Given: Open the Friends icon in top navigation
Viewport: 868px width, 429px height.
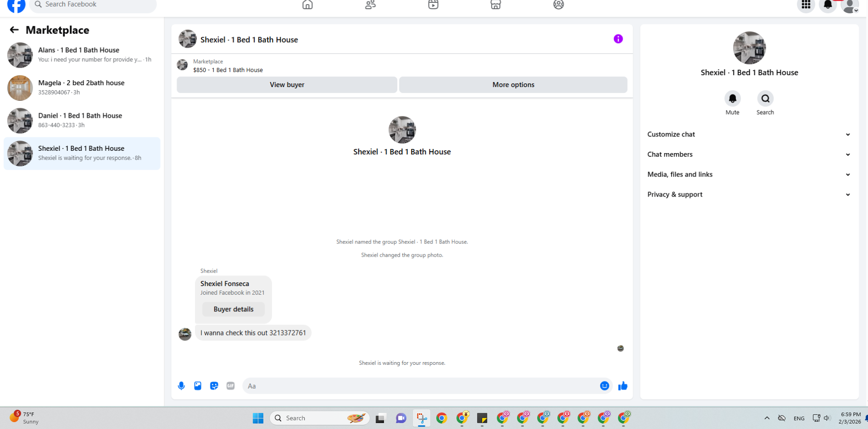Looking at the screenshot, I should [x=370, y=5].
